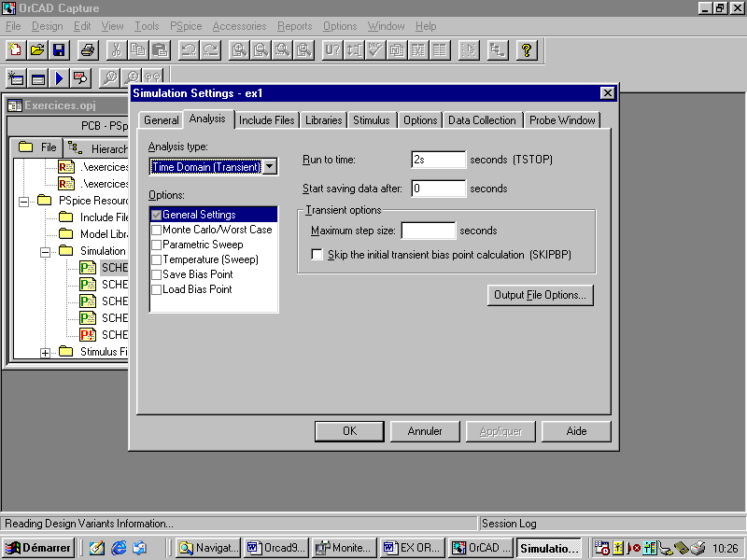Open the Démarrer start button
Screen dimensions: 747x560
37,548
